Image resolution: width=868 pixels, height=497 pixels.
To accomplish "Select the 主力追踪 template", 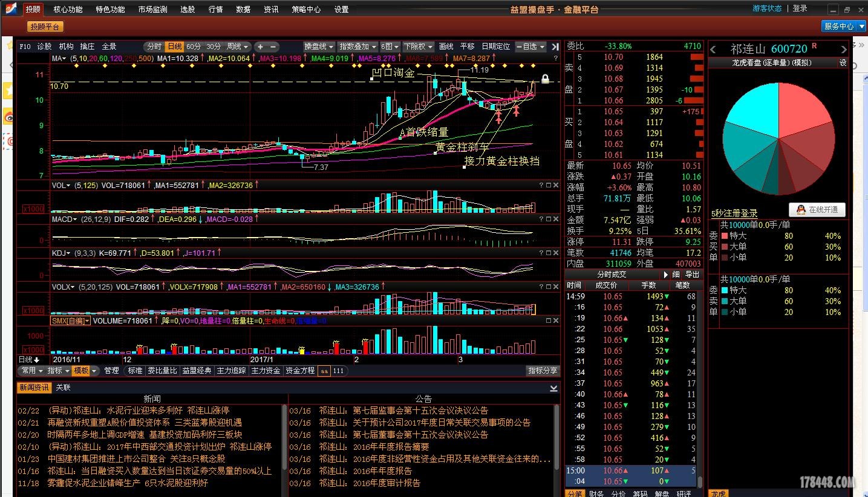I will click(231, 371).
